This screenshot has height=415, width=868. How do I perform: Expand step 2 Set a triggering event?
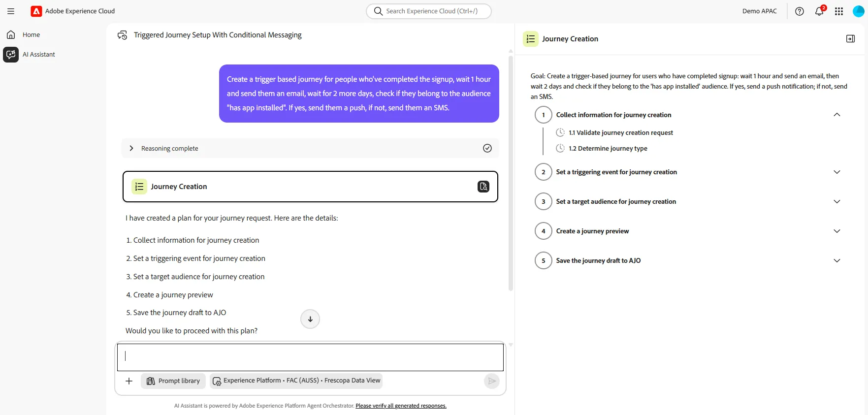click(x=836, y=172)
